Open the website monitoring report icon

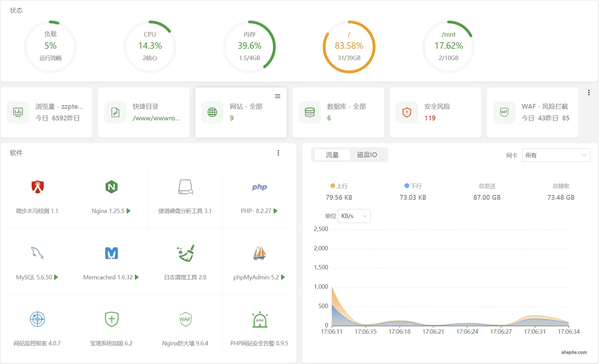click(x=37, y=319)
